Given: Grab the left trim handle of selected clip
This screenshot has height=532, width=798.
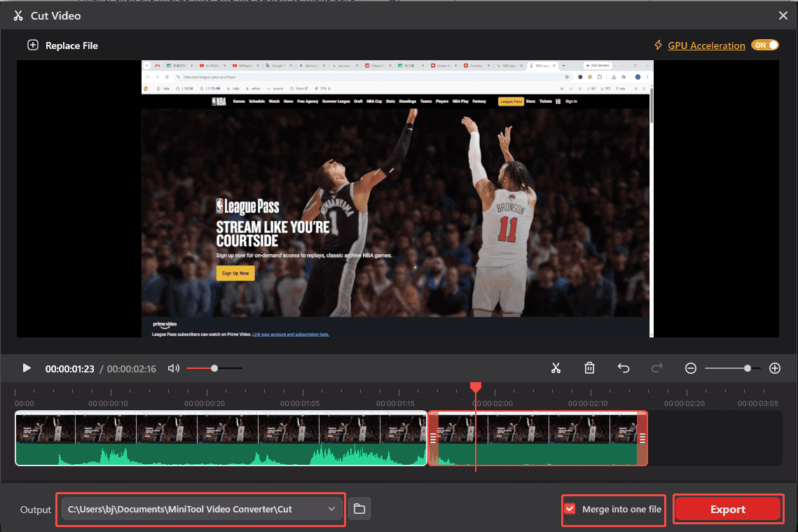Looking at the screenshot, I should [433, 438].
